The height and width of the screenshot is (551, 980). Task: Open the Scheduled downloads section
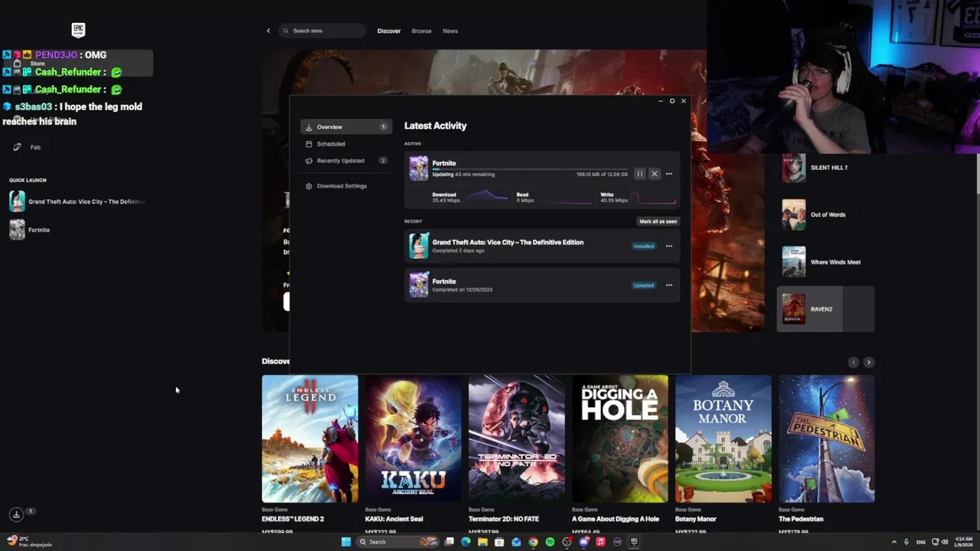(x=346, y=144)
